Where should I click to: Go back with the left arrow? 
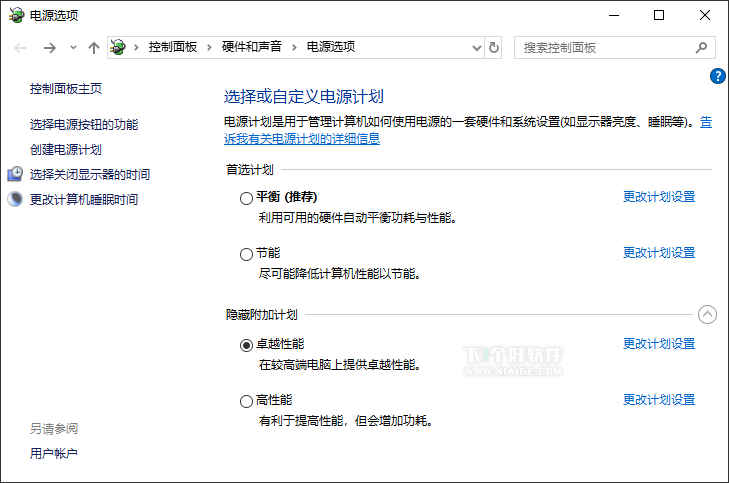(x=20, y=47)
